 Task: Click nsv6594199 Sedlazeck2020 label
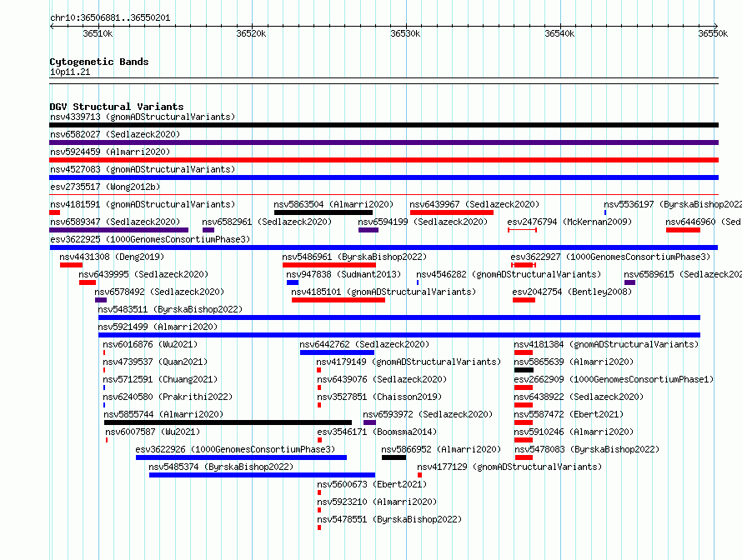click(423, 222)
